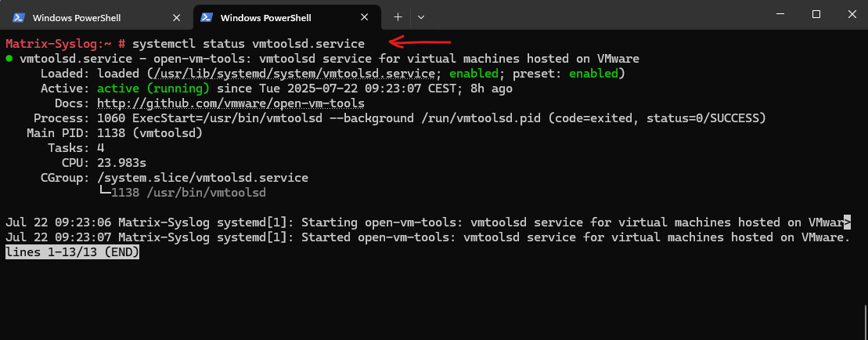Screen dimensions: 868x340
Task: Click the 'systemctl status vmtoolsd.service' command text
Action: [x=249, y=43]
